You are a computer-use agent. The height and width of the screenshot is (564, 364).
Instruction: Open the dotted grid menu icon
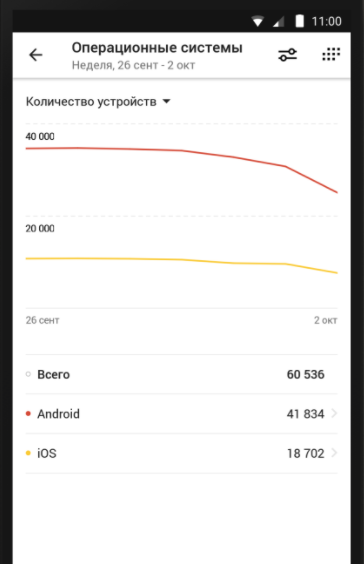click(x=331, y=54)
